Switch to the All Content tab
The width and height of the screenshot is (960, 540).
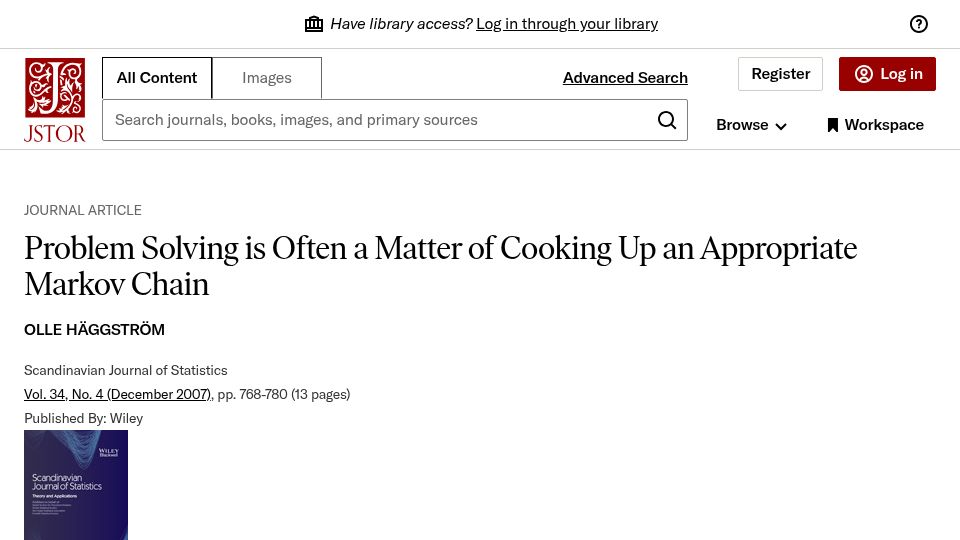[x=157, y=78]
